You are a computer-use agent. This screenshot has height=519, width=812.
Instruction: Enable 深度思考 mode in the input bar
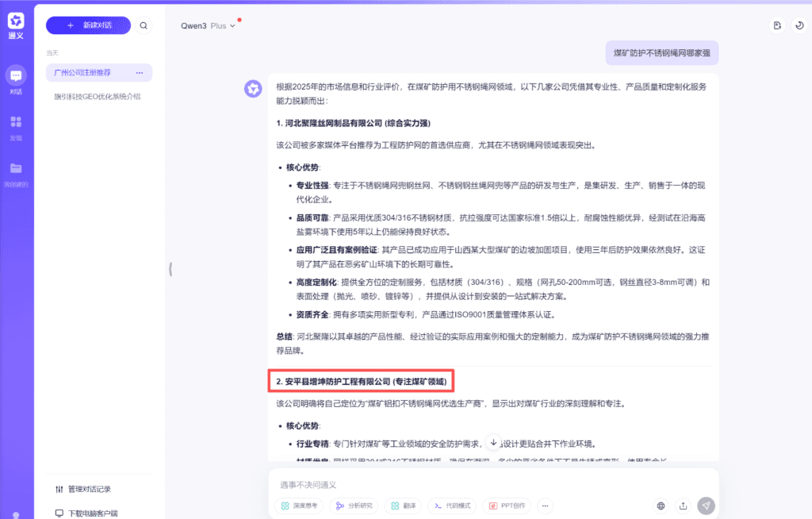click(x=299, y=506)
